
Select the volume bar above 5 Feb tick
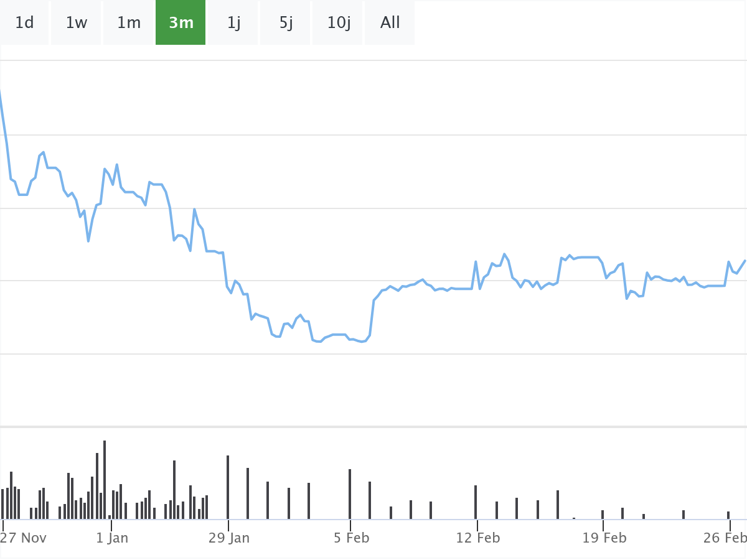350,493
